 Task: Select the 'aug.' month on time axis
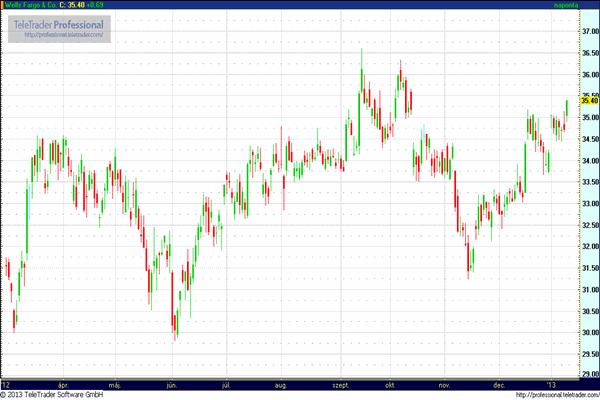[x=280, y=384]
